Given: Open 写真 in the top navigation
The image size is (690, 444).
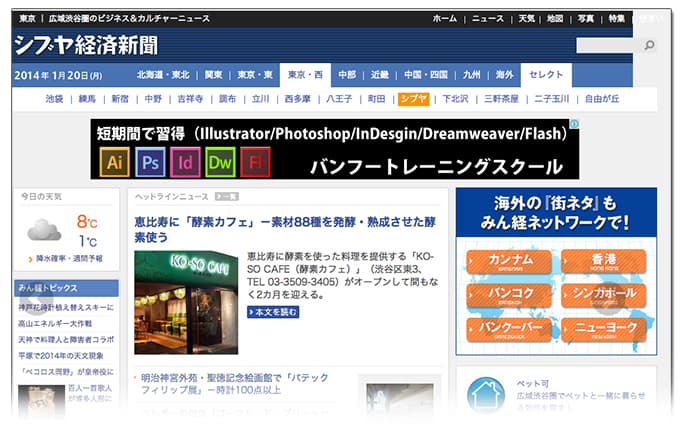Looking at the screenshot, I should pos(586,18).
